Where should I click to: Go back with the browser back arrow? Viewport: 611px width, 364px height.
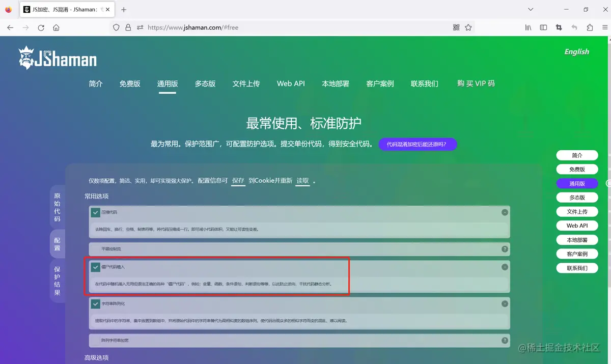click(x=10, y=27)
